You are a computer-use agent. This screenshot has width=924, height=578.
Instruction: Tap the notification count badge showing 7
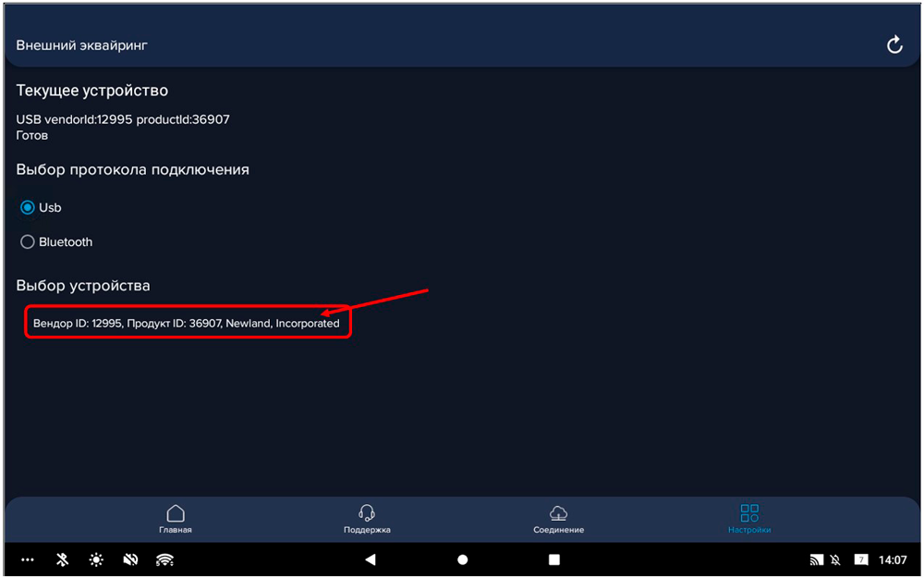(861, 560)
